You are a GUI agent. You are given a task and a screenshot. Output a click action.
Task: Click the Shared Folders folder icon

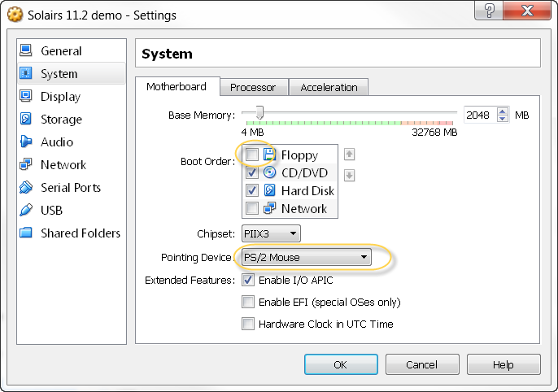[x=26, y=233]
